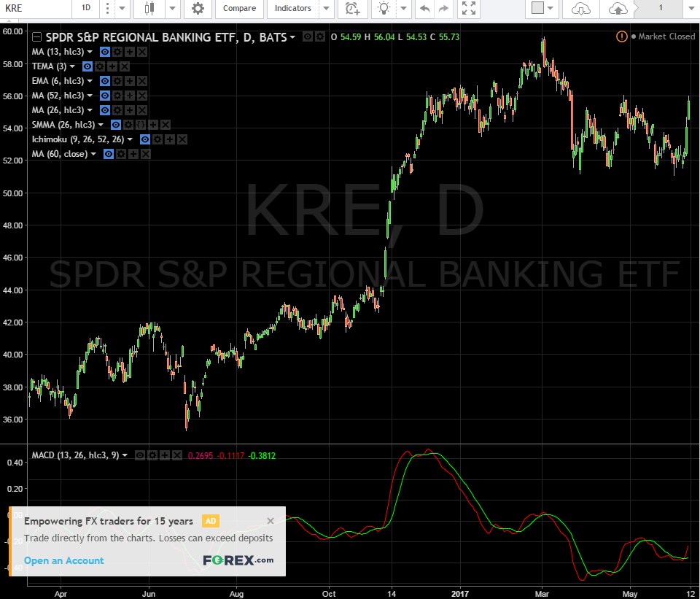Viewport: 700px width, 599px height.
Task: Remove the Ichimoku indicator
Action: pyautogui.click(x=182, y=139)
